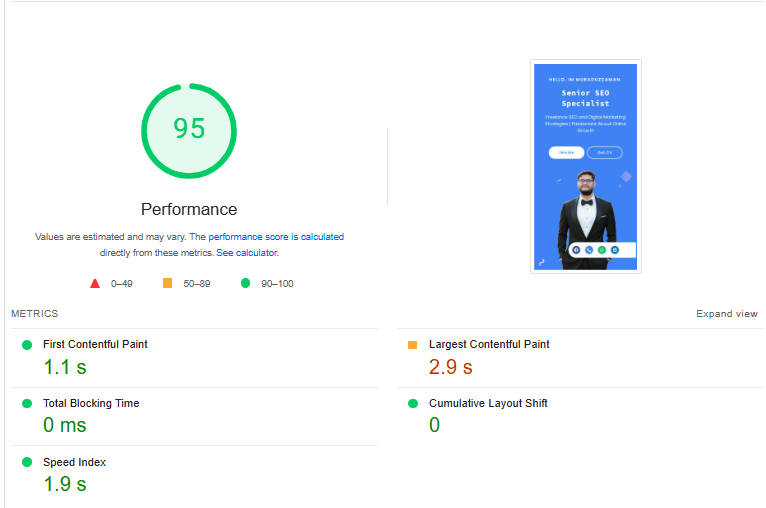Click the 95 performance score gauge
Image resolution: width=766 pixels, height=508 pixels.
pyautogui.click(x=189, y=130)
